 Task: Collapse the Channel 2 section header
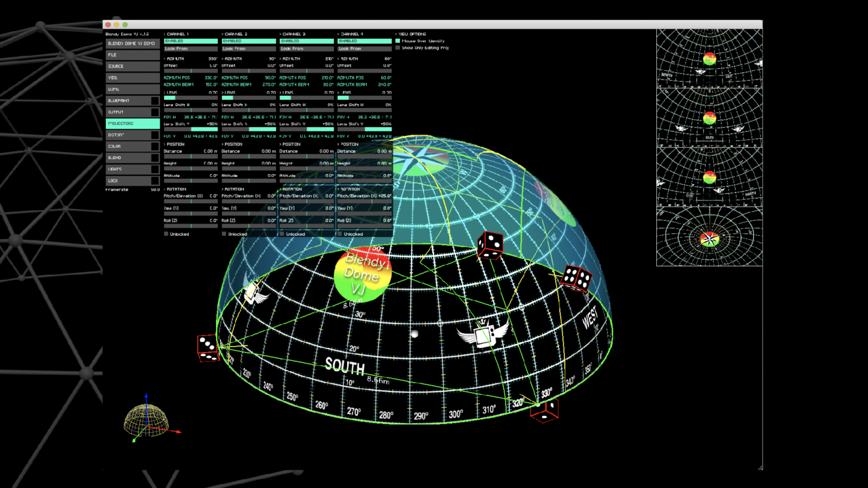(235, 34)
